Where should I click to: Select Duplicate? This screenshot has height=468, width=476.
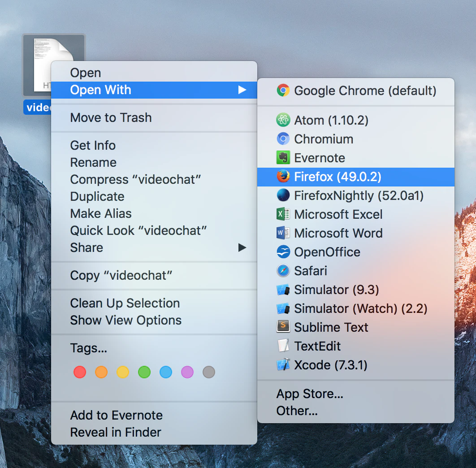154,196
